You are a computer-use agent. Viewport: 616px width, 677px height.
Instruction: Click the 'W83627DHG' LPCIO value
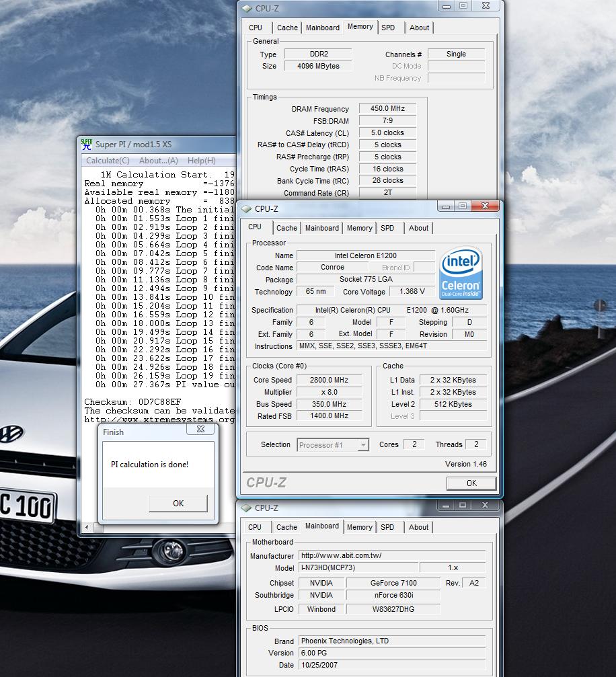point(393,609)
